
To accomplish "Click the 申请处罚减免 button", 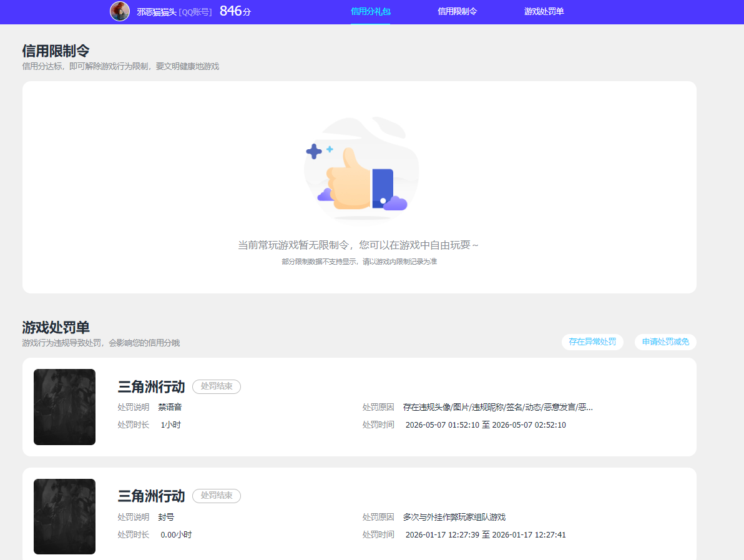I will (665, 341).
